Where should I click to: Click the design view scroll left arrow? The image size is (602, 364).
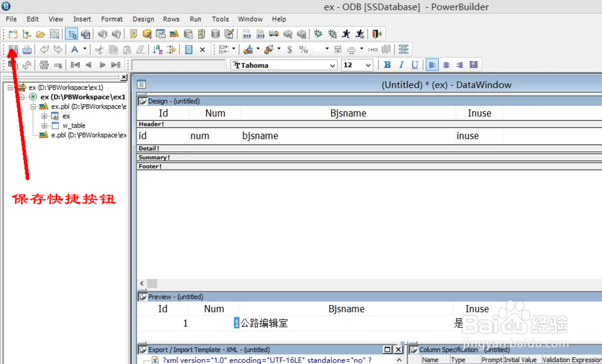(142, 283)
